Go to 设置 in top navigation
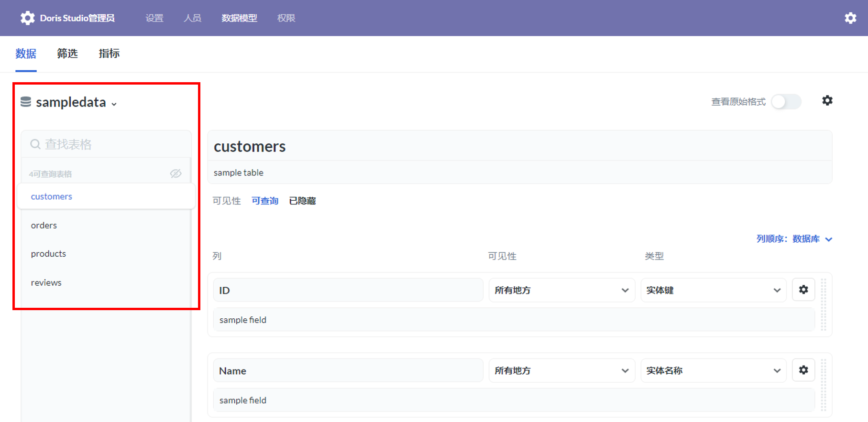Viewport: 868px width, 422px height. 154,18
